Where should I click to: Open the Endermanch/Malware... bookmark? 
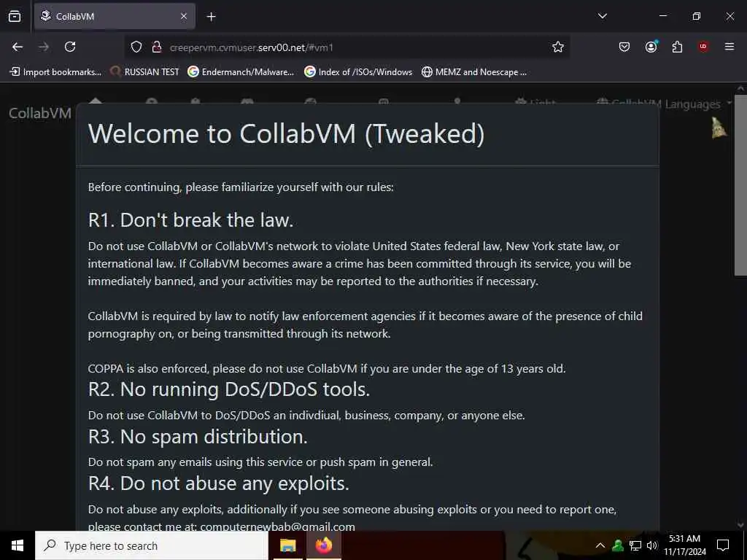pyautogui.click(x=241, y=72)
